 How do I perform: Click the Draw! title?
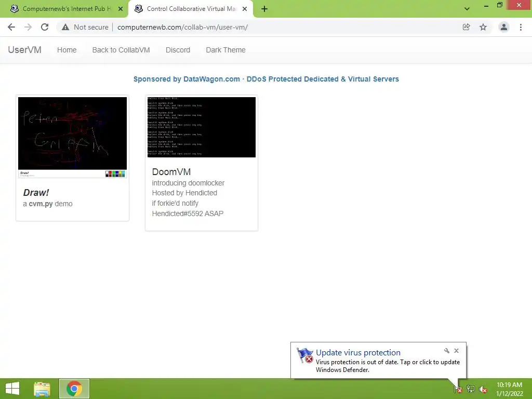(x=36, y=193)
